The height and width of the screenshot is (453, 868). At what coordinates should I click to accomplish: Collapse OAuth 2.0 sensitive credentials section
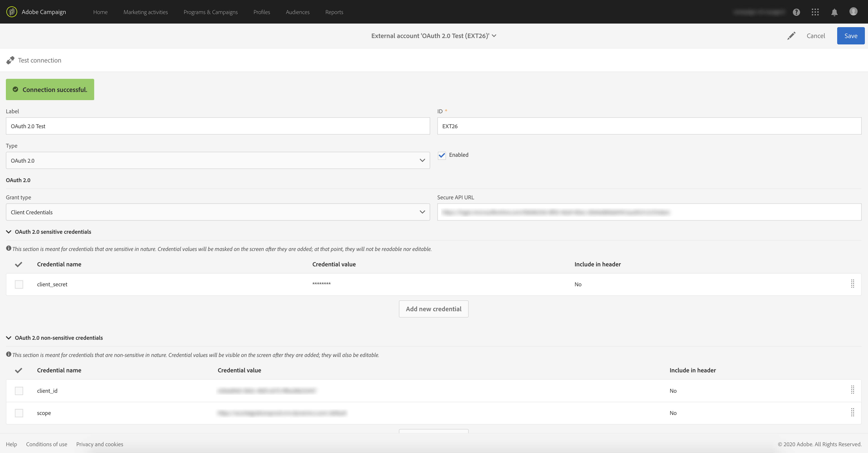(x=9, y=232)
